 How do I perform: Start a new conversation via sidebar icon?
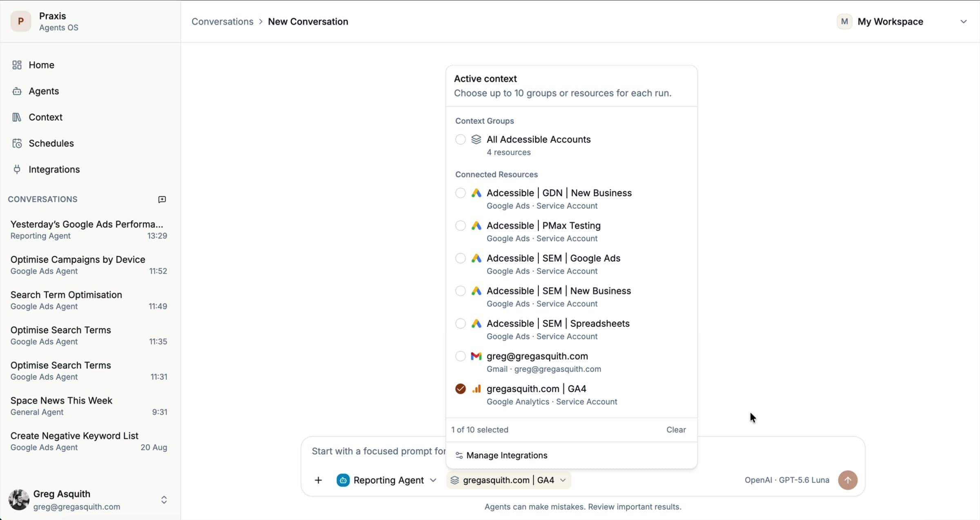162,199
